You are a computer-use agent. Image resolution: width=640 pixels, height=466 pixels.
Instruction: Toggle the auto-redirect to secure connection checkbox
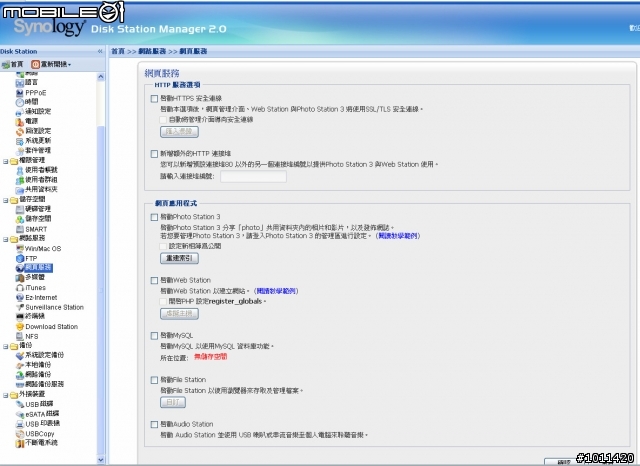[x=163, y=120]
